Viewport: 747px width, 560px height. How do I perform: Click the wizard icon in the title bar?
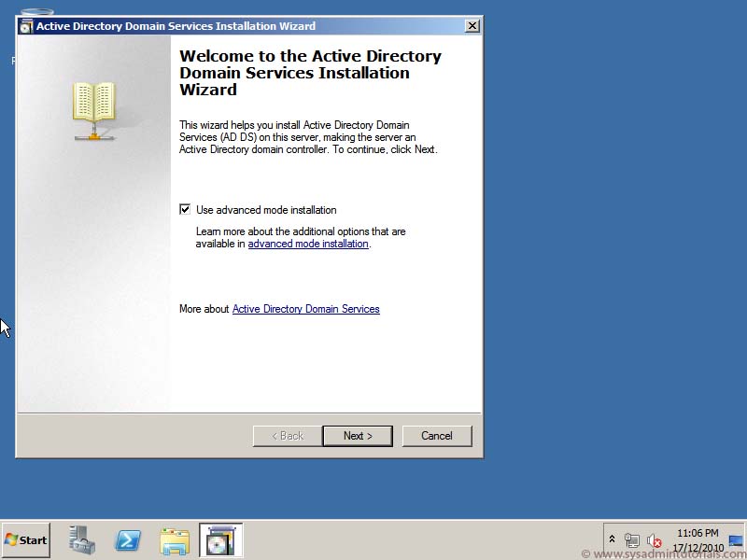[27, 25]
